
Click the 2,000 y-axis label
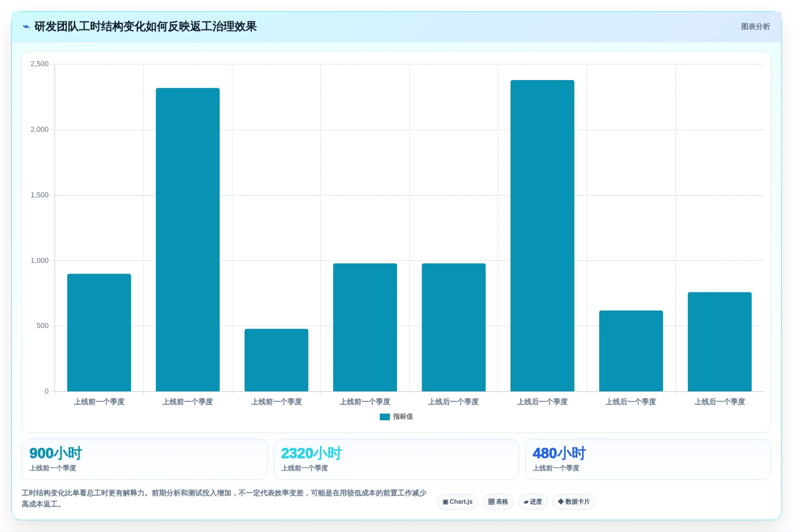click(39, 130)
